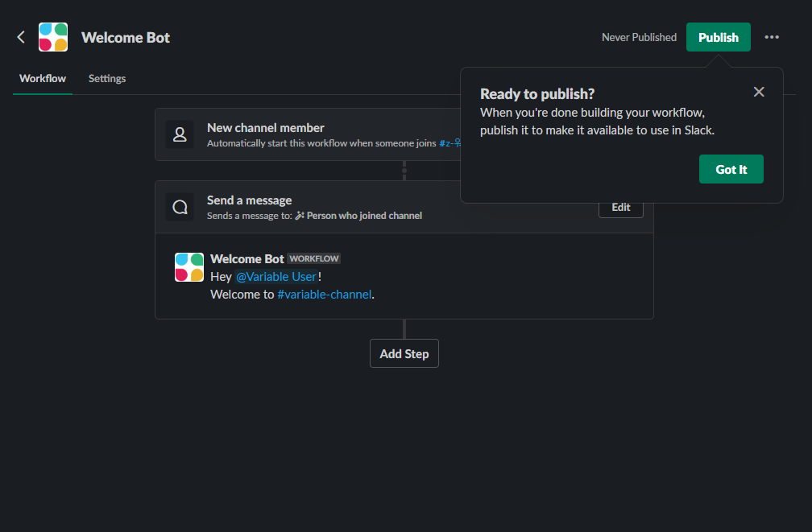Viewport: 812px width, 532px height.
Task: Click the Welcome Bot colorful app icon in header
Action: (x=53, y=37)
